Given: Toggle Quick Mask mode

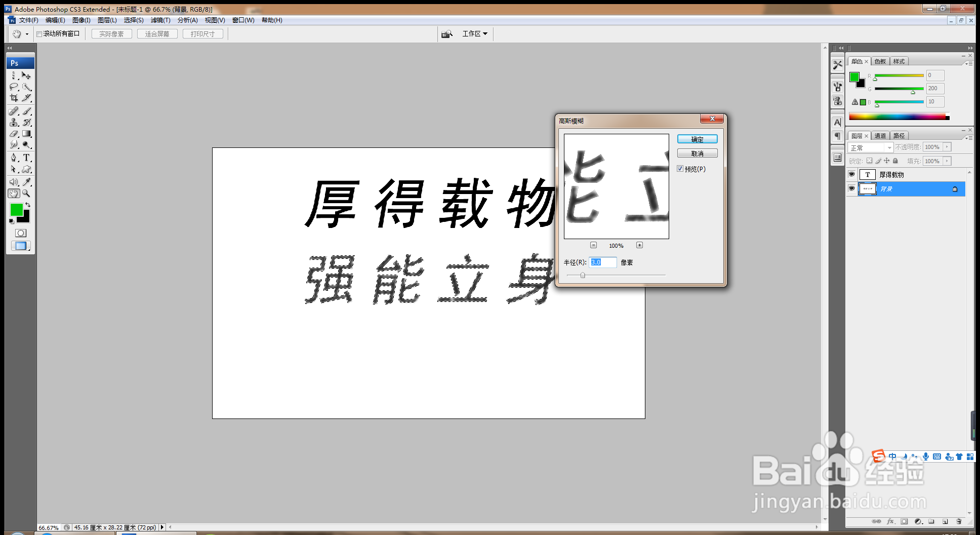Looking at the screenshot, I should tap(21, 233).
